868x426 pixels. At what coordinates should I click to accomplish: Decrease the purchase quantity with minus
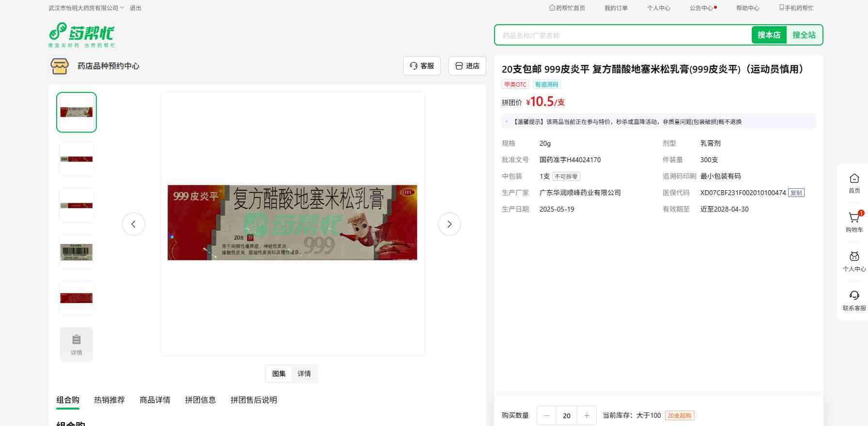coord(547,415)
